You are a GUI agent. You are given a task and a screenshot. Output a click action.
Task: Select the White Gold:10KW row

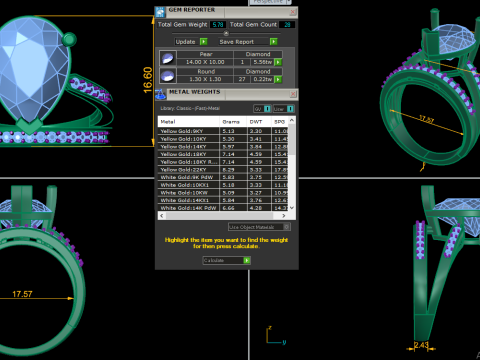[x=223, y=192]
